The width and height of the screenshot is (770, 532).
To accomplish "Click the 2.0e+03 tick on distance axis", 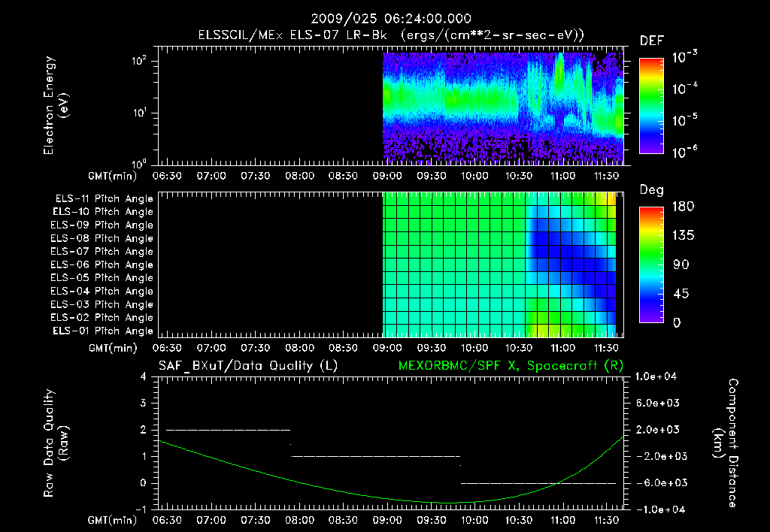I will click(657, 430).
